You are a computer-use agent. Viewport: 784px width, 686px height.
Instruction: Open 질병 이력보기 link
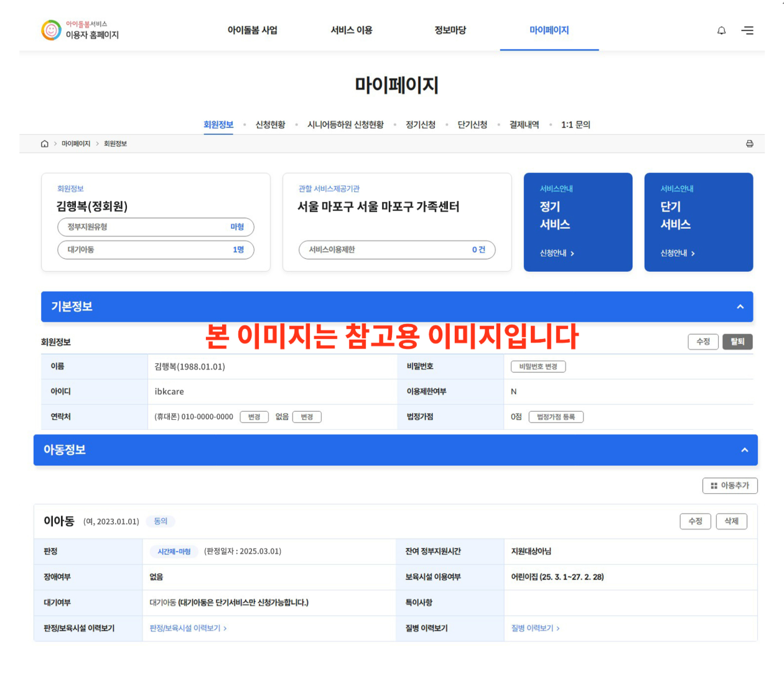click(x=533, y=628)
